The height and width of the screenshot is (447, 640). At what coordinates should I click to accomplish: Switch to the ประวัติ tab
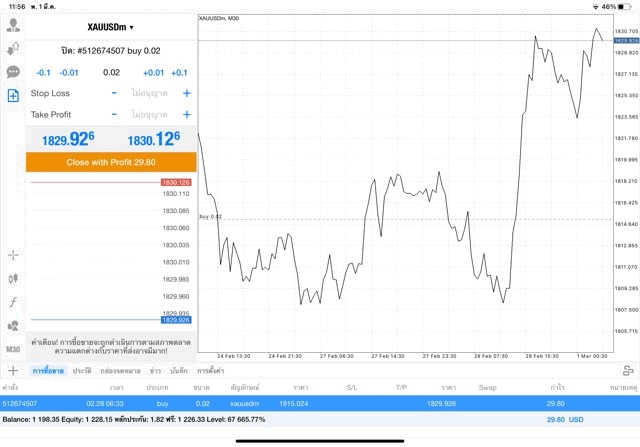[x=82, y=371]
